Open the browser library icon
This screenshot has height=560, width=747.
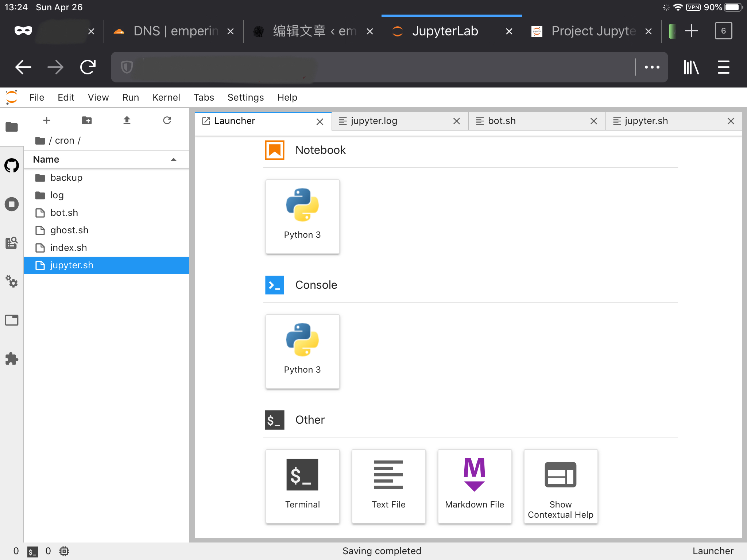pyautogui.click(x=691, y=67)
